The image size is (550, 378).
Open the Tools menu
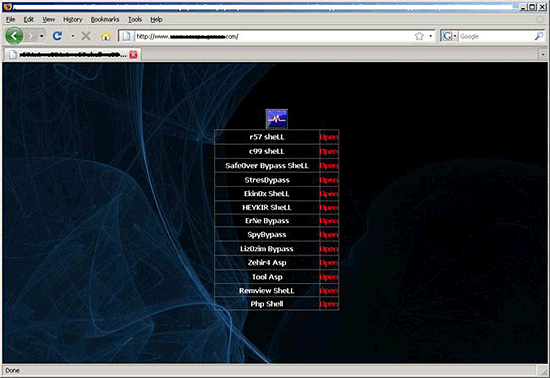coord(135,19)
